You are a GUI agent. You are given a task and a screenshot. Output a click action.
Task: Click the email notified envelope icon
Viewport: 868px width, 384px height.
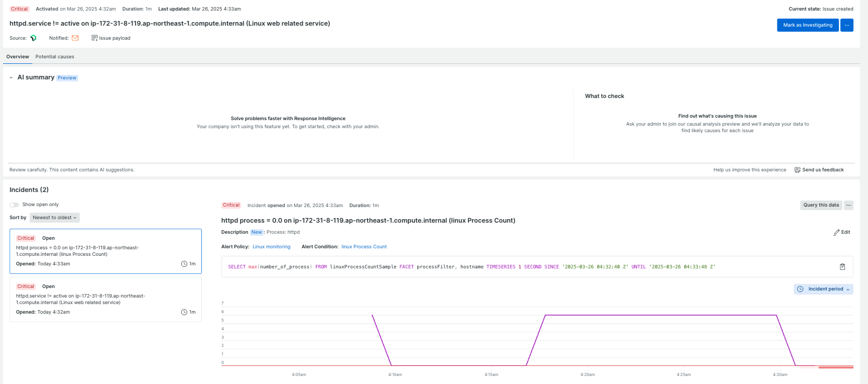click(75, 38)
